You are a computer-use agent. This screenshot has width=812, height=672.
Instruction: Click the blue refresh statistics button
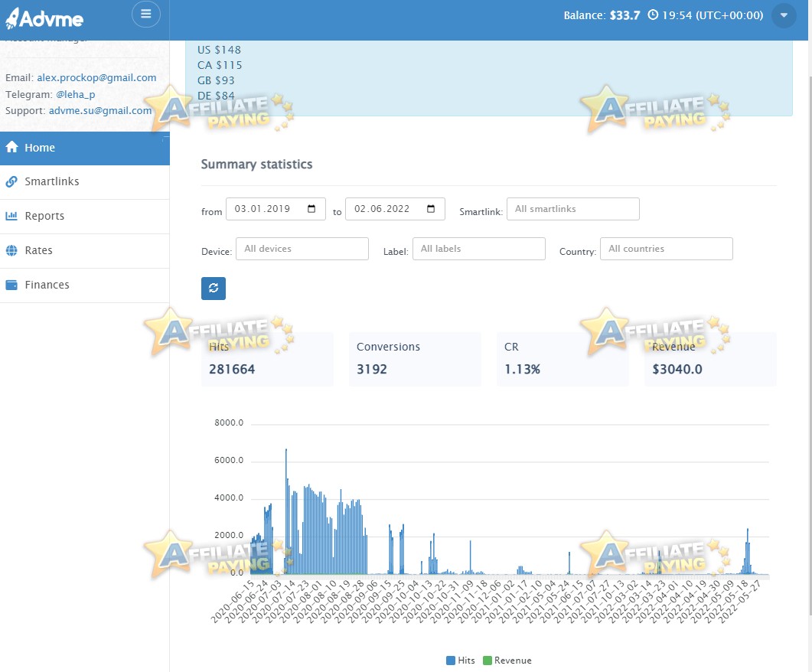(x=214, y=289)
